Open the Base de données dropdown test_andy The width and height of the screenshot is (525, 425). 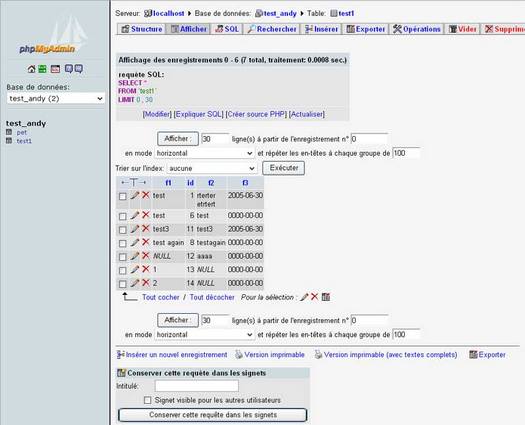[56, 98]
